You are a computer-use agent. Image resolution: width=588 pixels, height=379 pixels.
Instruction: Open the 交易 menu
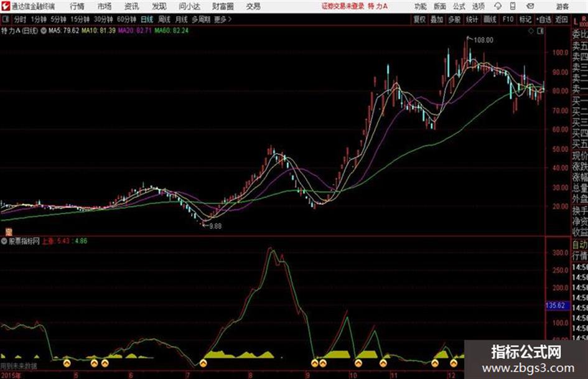pyautogui.click(x=253, y=6)
